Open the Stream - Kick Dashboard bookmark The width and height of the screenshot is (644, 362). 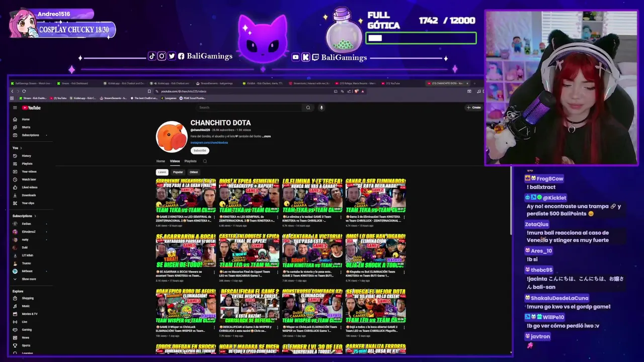(33, 98)
